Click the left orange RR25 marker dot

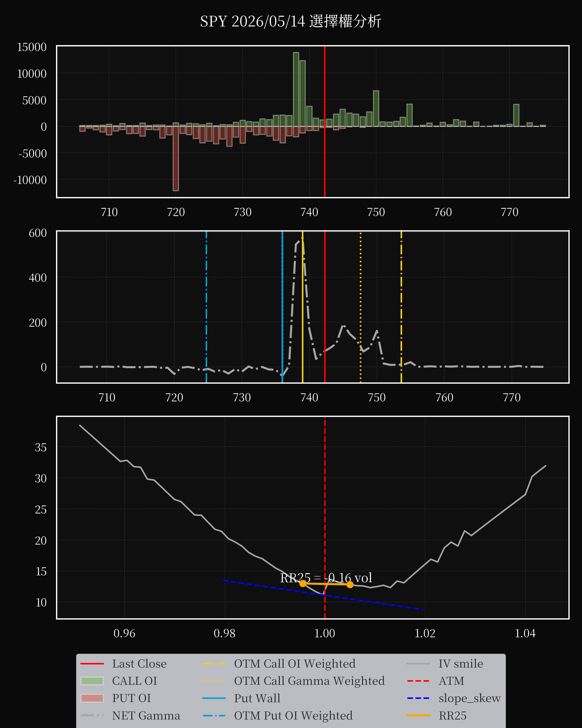303,583
